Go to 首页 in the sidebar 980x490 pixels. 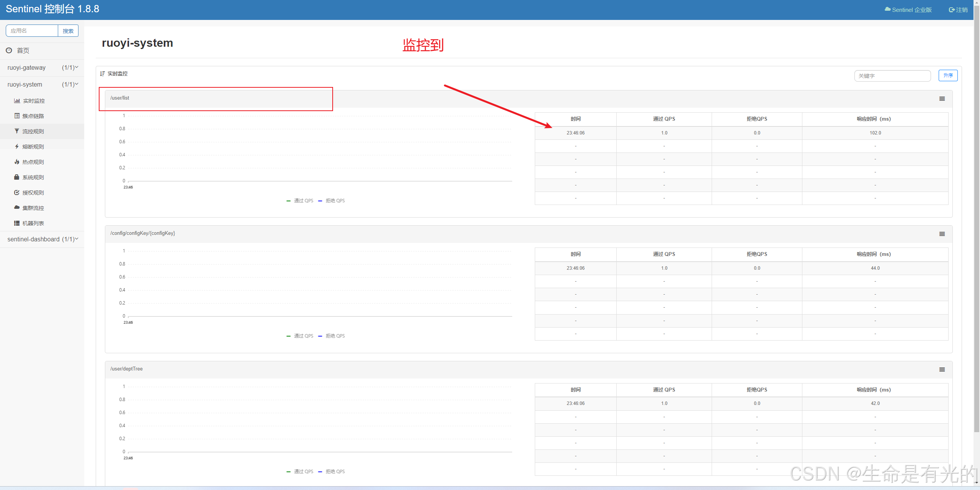coord(23,51)
